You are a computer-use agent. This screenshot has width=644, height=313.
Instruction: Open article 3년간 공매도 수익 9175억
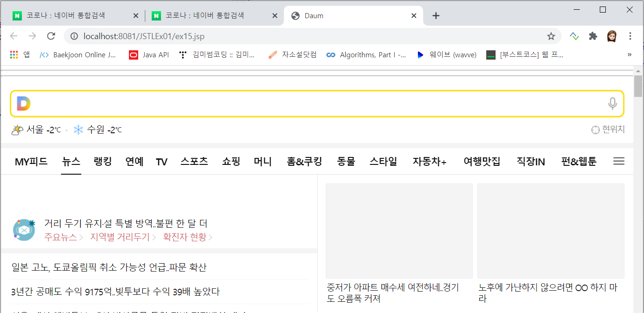(115, 292)
